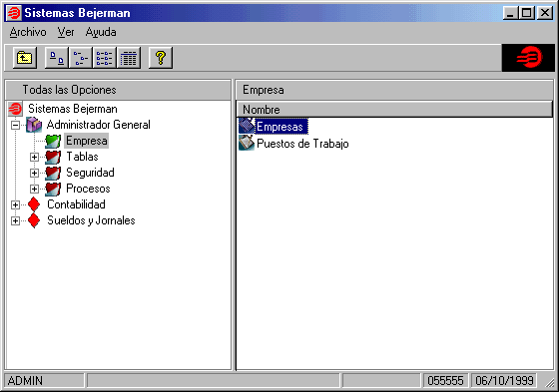Click the up-one-level folder toolbar icon

pos(25,58)
